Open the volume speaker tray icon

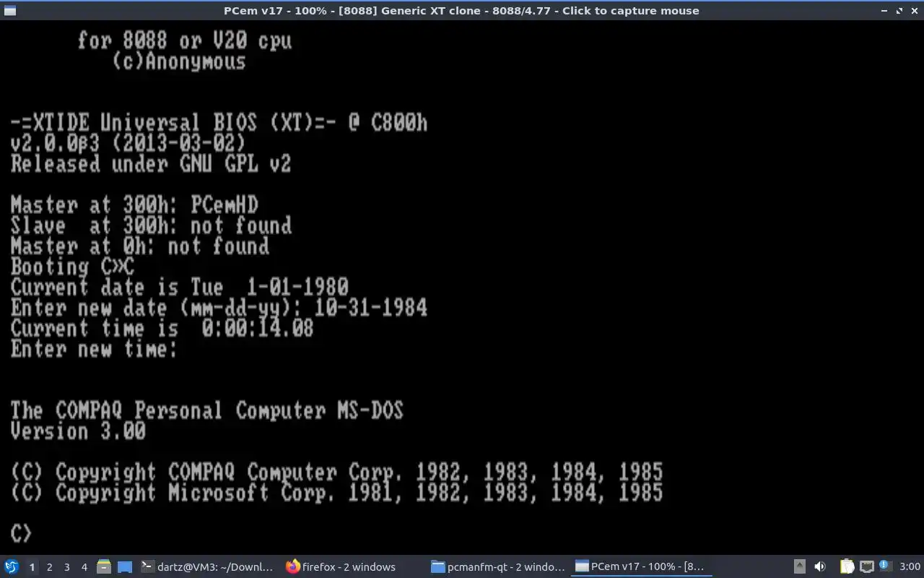click(x=820, y=566)
